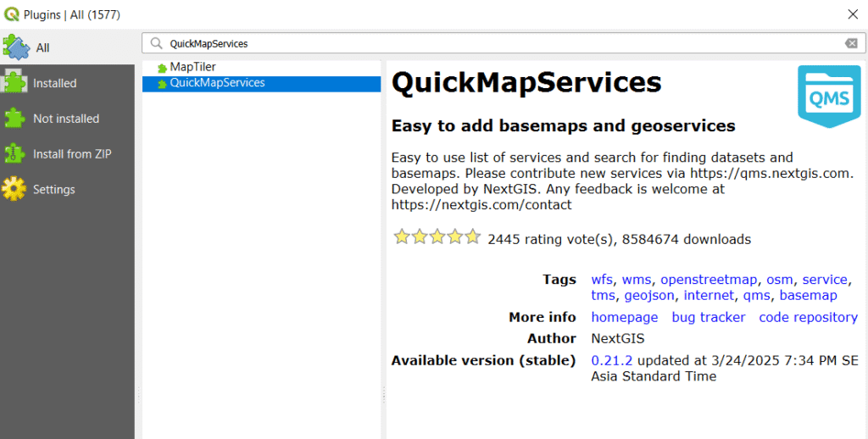Open the tms tag link
Image resolution: width=868 pixels, height=439 pixels.
click(603, 296)
